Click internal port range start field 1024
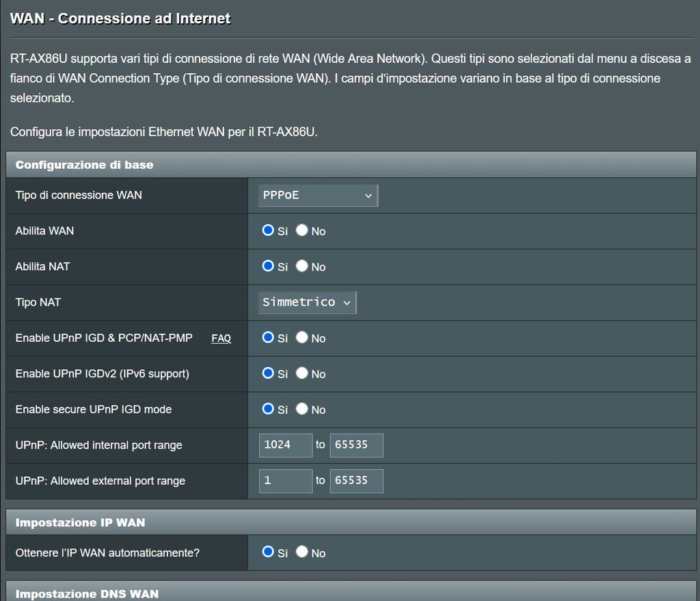 [x=286, y=445]
